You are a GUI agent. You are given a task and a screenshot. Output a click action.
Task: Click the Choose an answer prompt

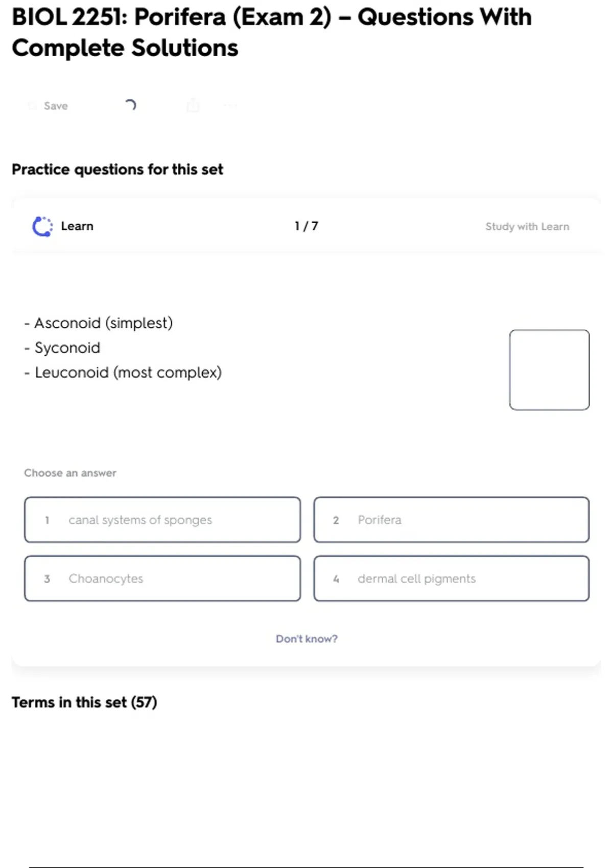(x=70, y=473)
